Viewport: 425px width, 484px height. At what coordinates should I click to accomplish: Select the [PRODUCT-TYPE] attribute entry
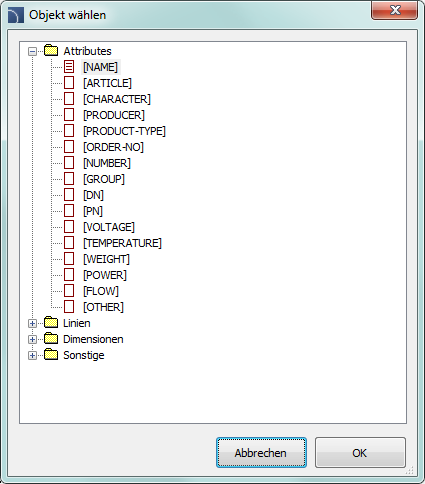(x=124, y=131)
